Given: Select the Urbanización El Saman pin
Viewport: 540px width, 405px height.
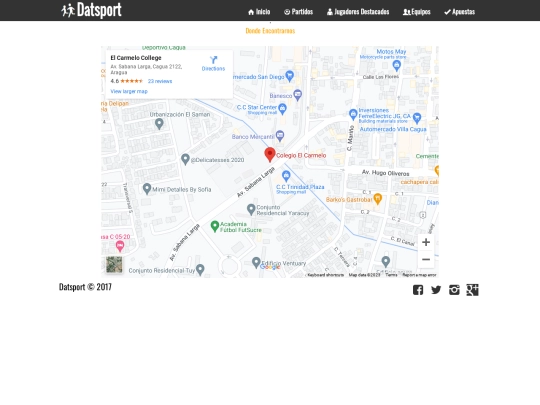Looking at the screenshot, I should coord(159,123).
